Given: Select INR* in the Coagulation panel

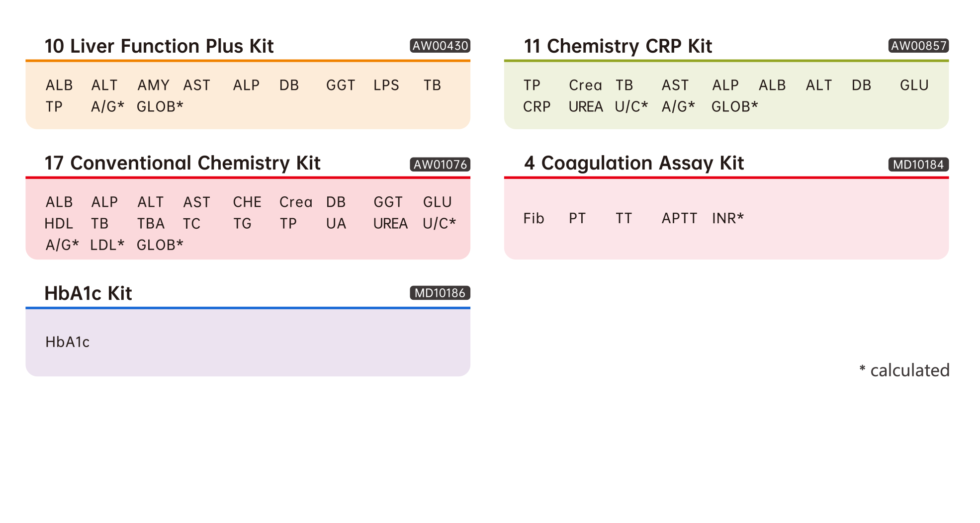Looking at the screenshot, I should click(727, 219).
